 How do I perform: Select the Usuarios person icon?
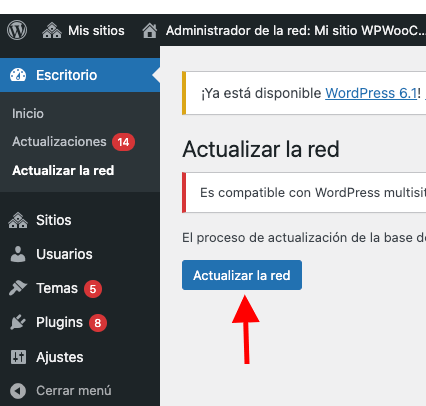18,254
